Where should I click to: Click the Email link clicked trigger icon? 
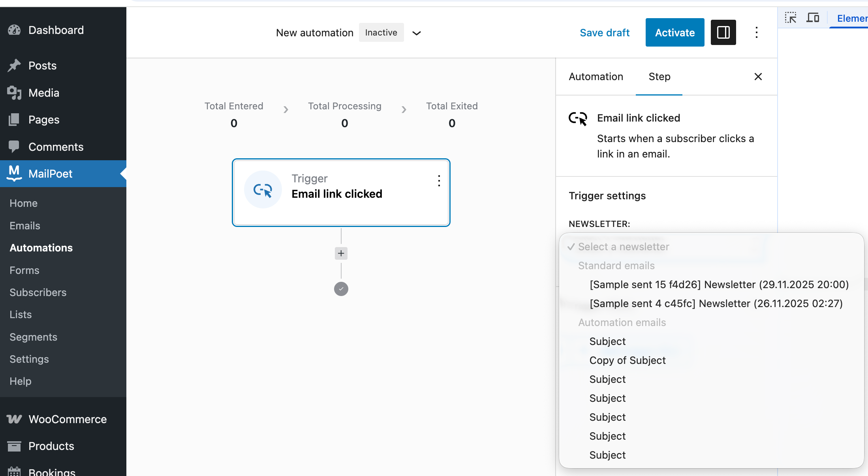(x=263, y=190)
